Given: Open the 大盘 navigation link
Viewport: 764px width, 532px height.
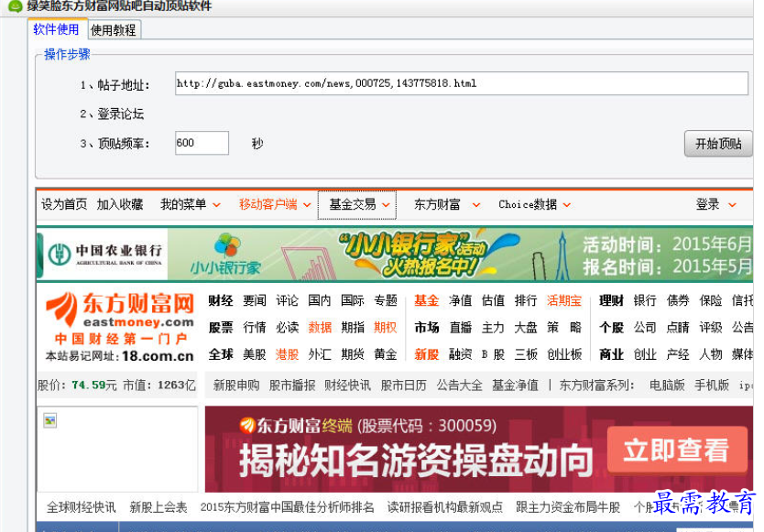Looking at the screenshot, I should (x=526, y=328).
